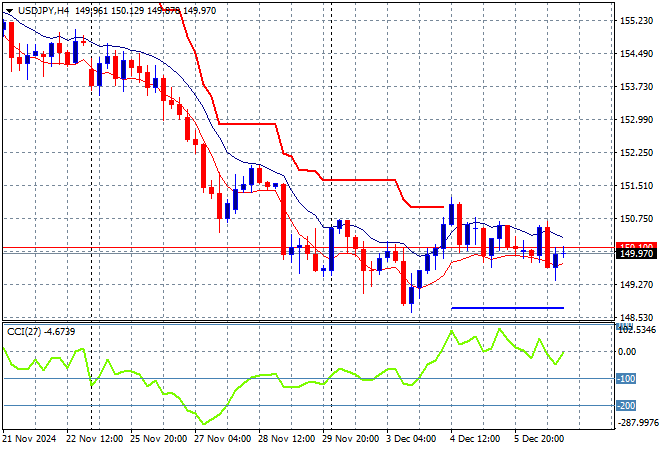
Task: Click the 149.970 current price marker
Action: tap(634, 254)
